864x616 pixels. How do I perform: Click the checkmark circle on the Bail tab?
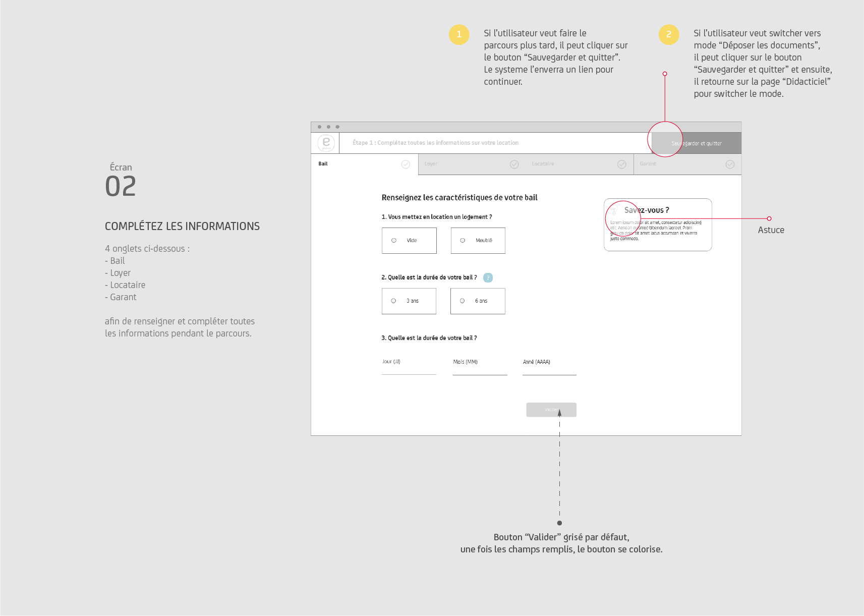click(x=405, y=164)
